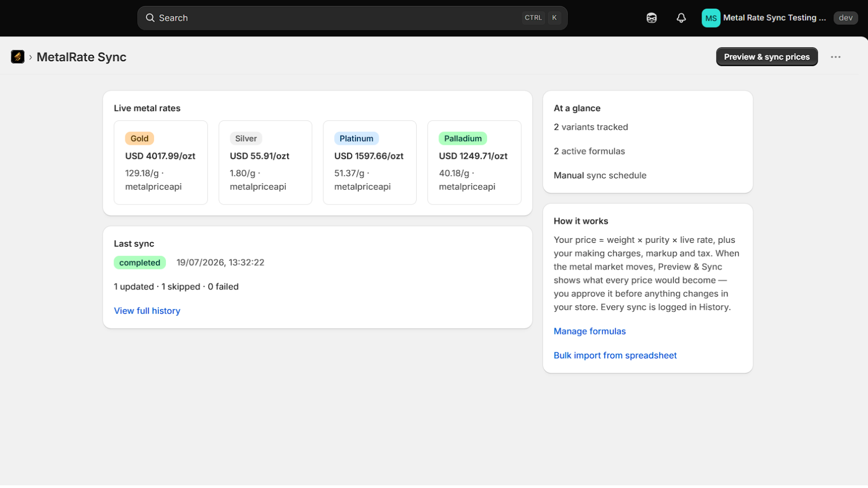This screenshot has width=868, height=488.
Task: Click the Live metal rates heading
Action: tap(147, 108)
